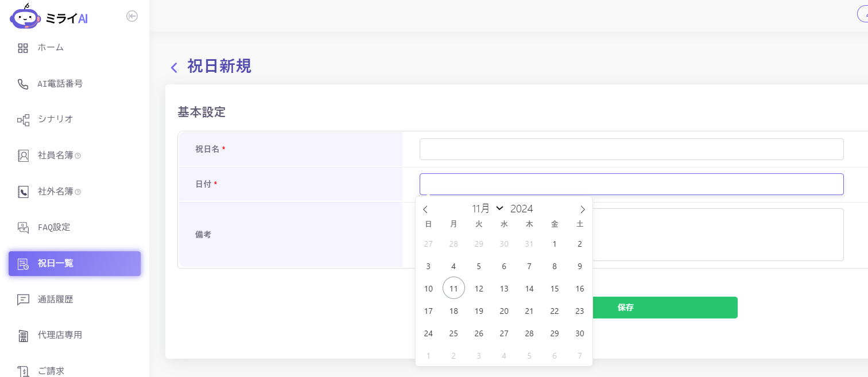Image resolution: width=868 pixels, height=377 pixels.
Task: Collapse the sidebar with the arrow icon
Action: (132, 16)
